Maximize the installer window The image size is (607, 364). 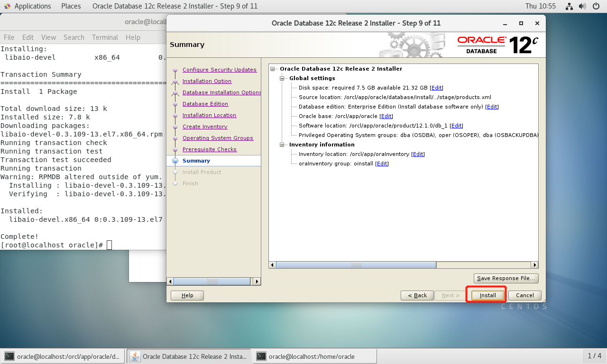[x=521, y=23]
